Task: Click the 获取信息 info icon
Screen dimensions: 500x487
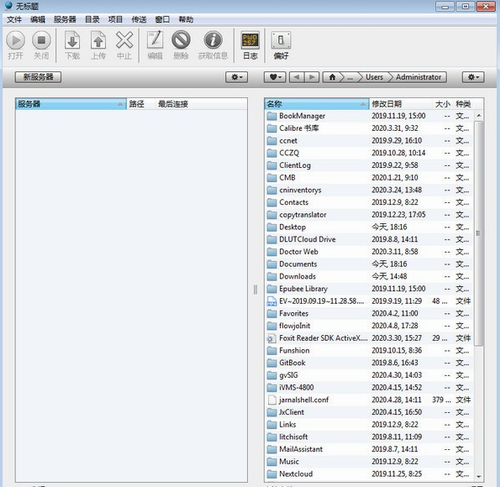Action: [x=213, y=40]
